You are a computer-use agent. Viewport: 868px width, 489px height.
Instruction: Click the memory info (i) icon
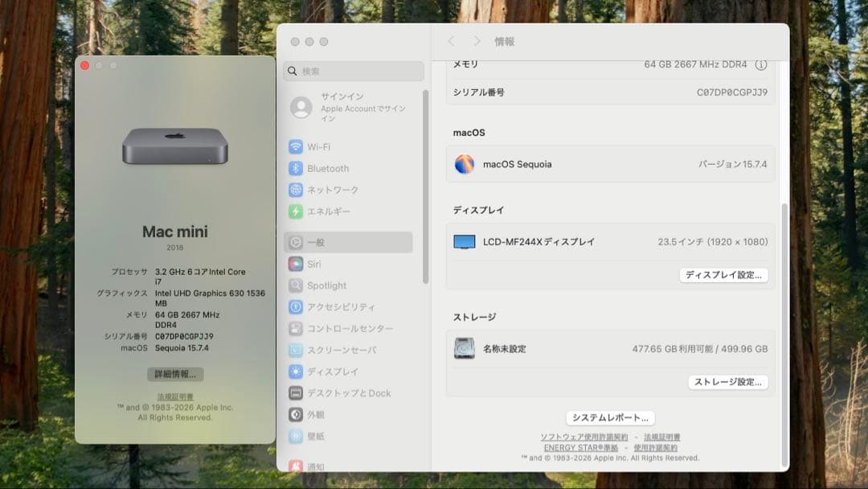(x=761, y=65)
